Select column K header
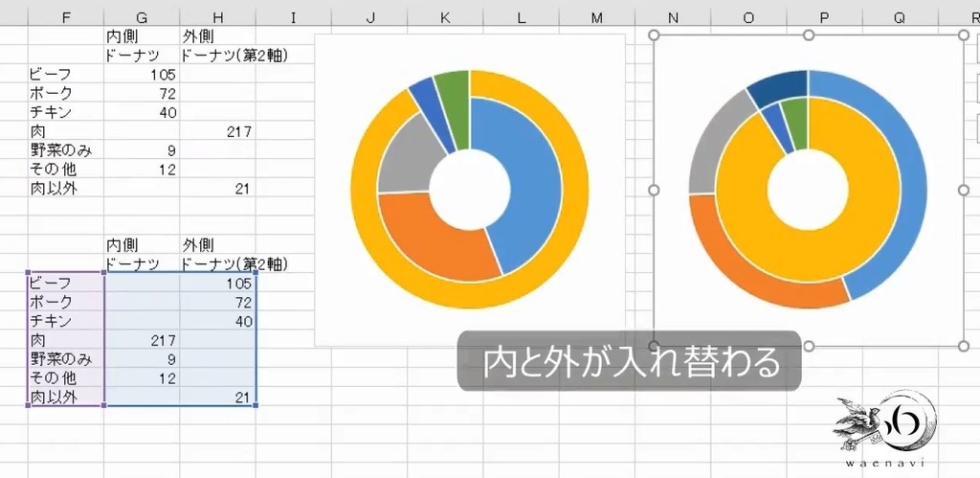Viewport: 980px width, 478px height. tap(445, 17)
